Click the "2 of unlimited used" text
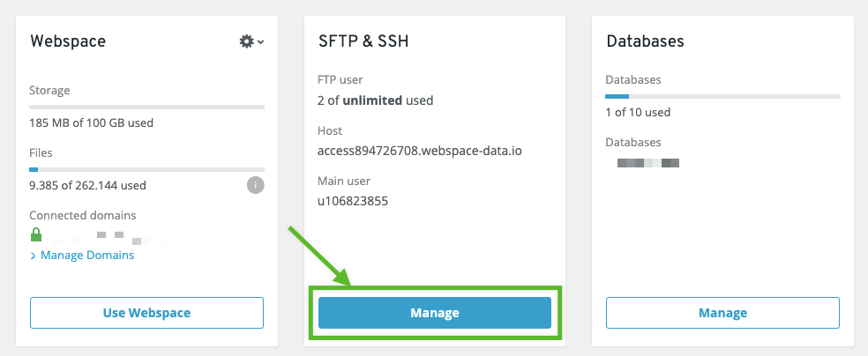Image resolution: width=868 pixels, height=356 pixels. pos(375,100)
